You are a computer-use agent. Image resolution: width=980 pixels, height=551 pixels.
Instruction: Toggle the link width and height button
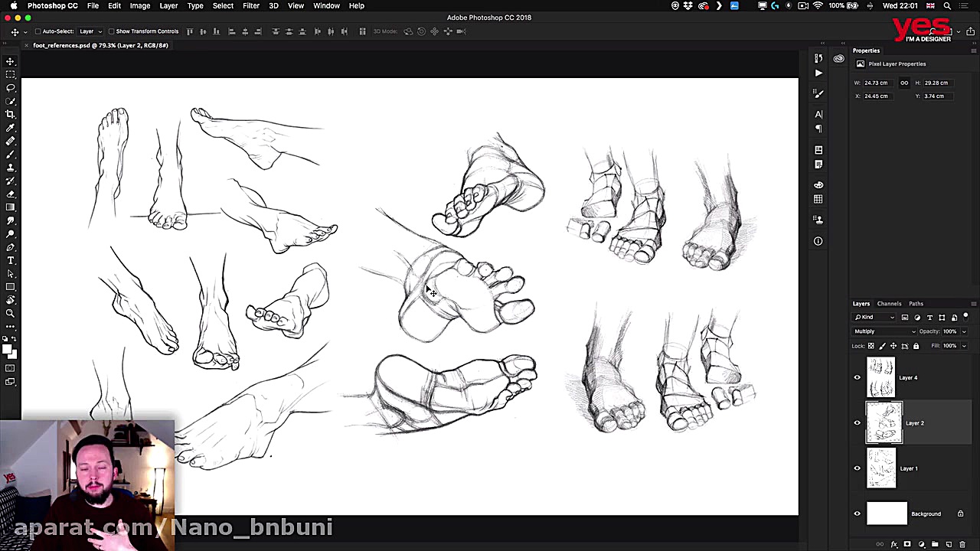click(x=904, y=83)
